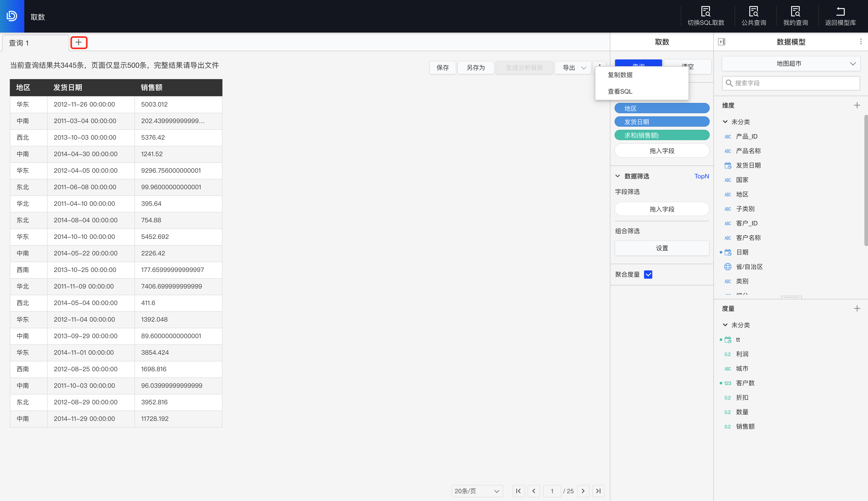The height and width of the screenshot is (501, 868).
Task: Select the 发货日期 field pill
Action: 662,122
